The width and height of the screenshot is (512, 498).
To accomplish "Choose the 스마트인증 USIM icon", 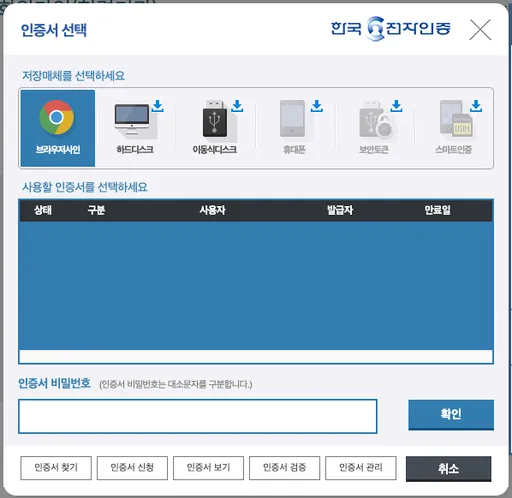I will click(456, 118).
